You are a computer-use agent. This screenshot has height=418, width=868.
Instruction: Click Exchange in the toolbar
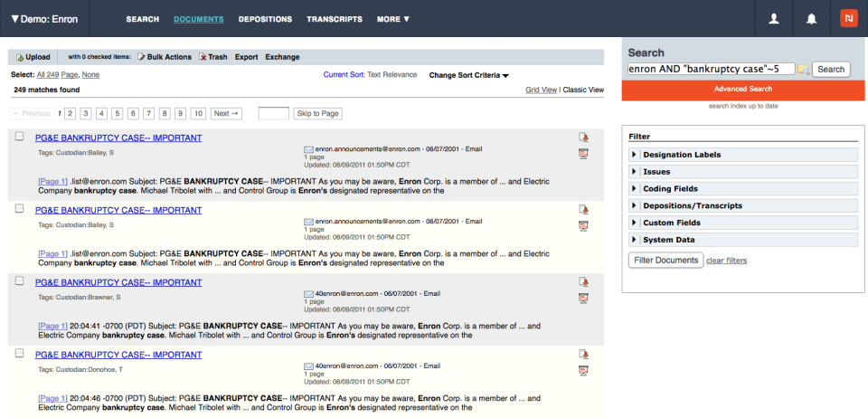[x=282, y=57]
